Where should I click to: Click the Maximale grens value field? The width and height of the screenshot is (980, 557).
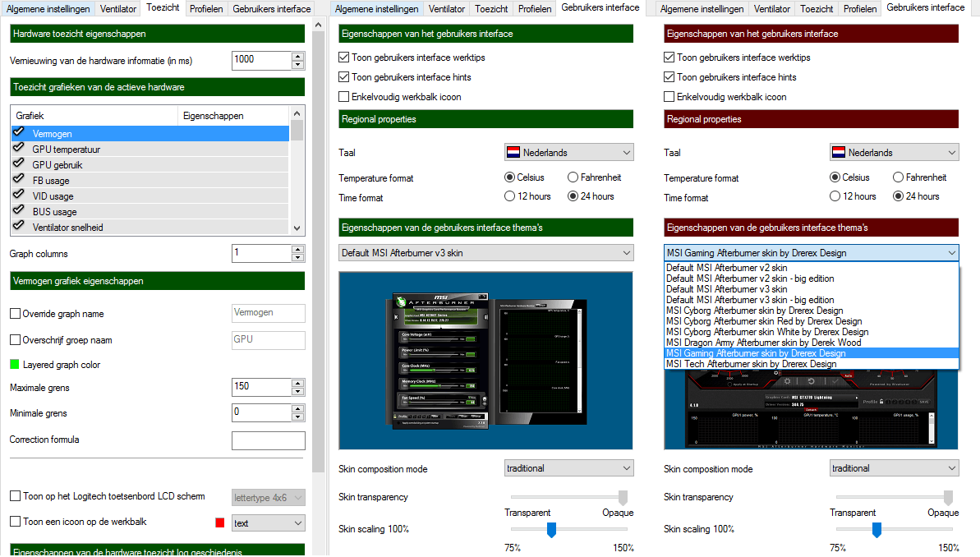[261, 387]
